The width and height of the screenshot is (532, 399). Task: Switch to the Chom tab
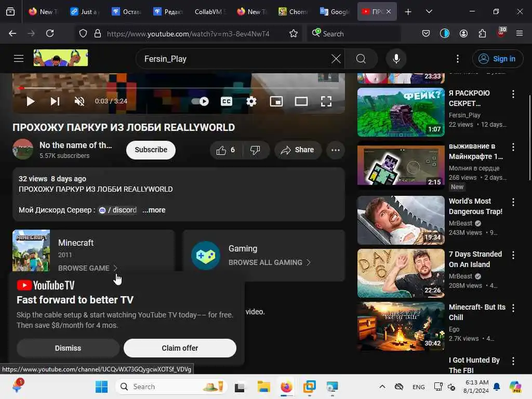(x=293, y=12)
